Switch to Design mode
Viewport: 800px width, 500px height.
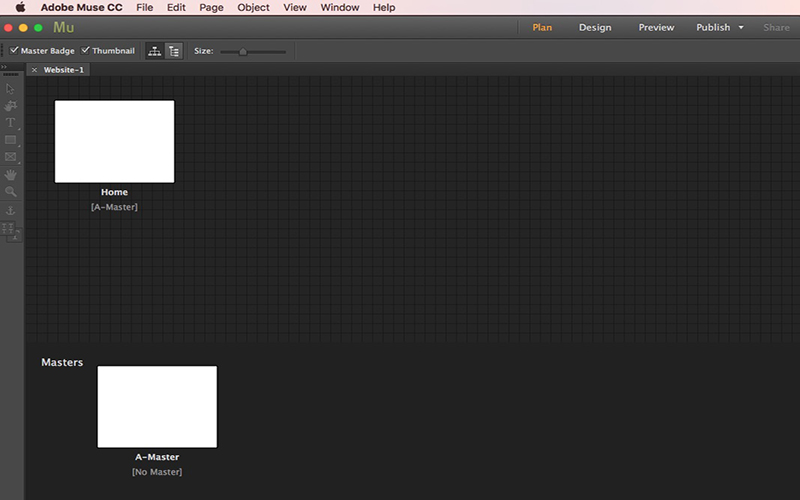[595, 28]
